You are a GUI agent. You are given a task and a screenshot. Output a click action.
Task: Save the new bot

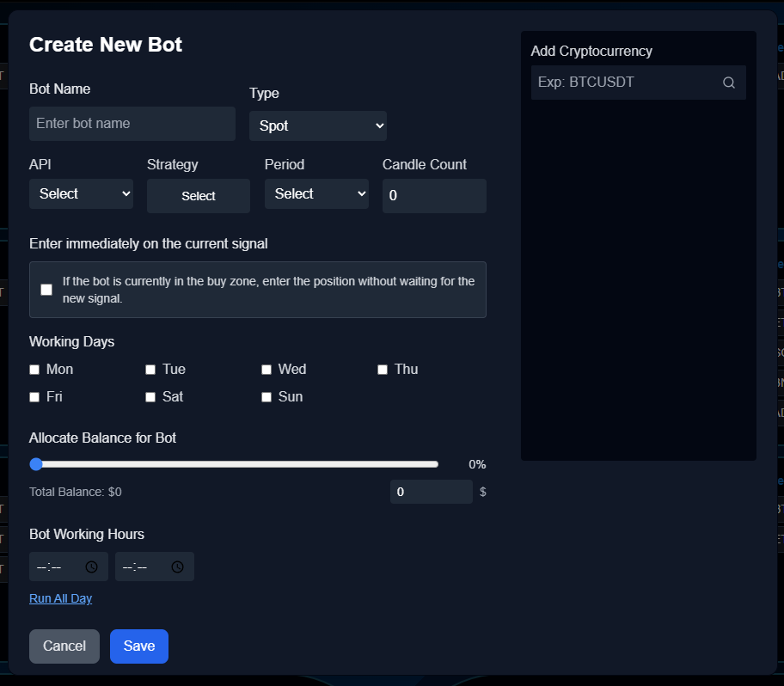[139, 646]
